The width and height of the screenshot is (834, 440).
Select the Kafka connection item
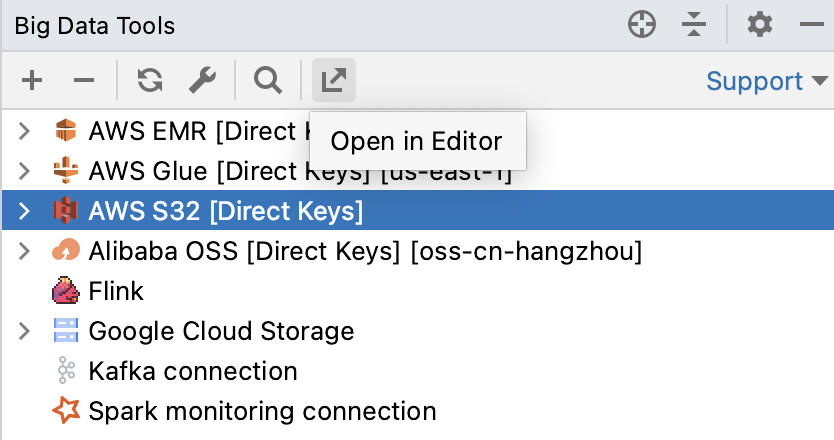pyautogui.click(x=192, y=371)
